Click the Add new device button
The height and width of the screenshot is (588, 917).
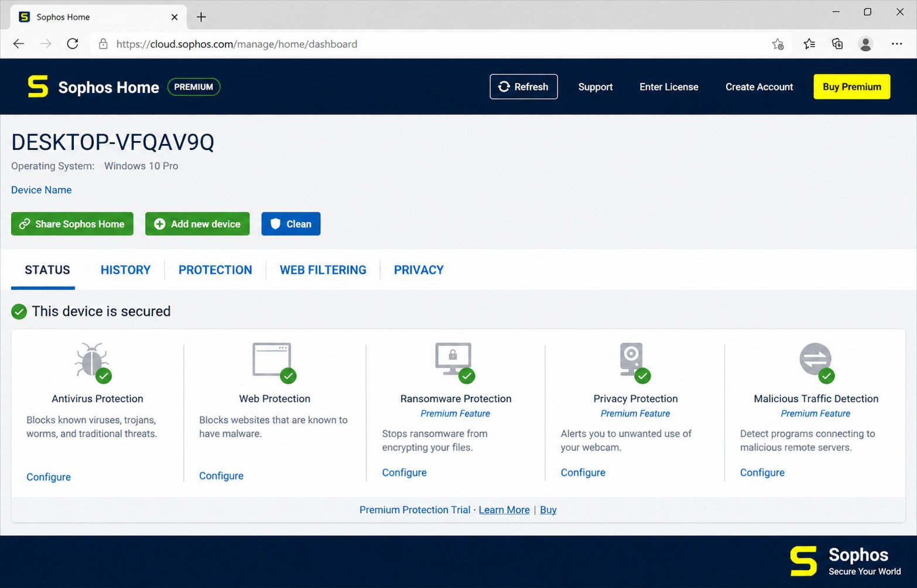point(197,223)
